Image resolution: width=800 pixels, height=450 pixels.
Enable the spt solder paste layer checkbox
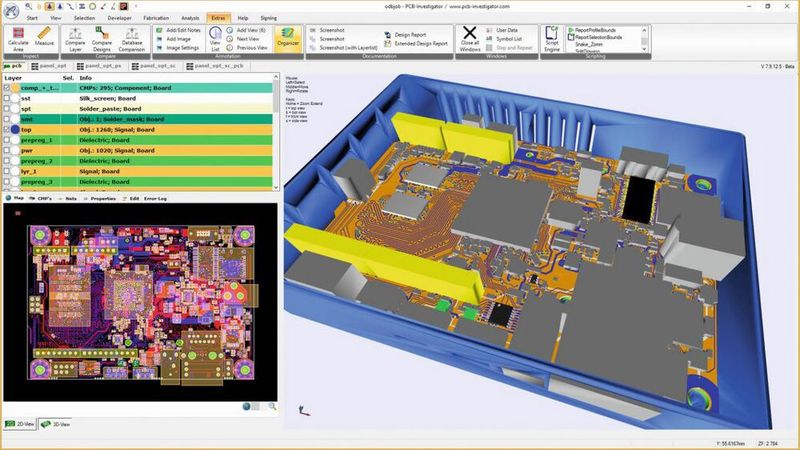pyautogui.click(x=7, y=109)
